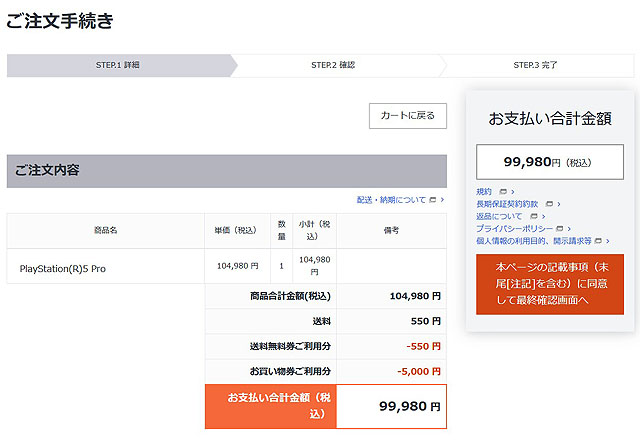This screenshot has height=442, width=640.
Task: Open the プライバシーポリシー link
Action: click(x=511, y=229)
